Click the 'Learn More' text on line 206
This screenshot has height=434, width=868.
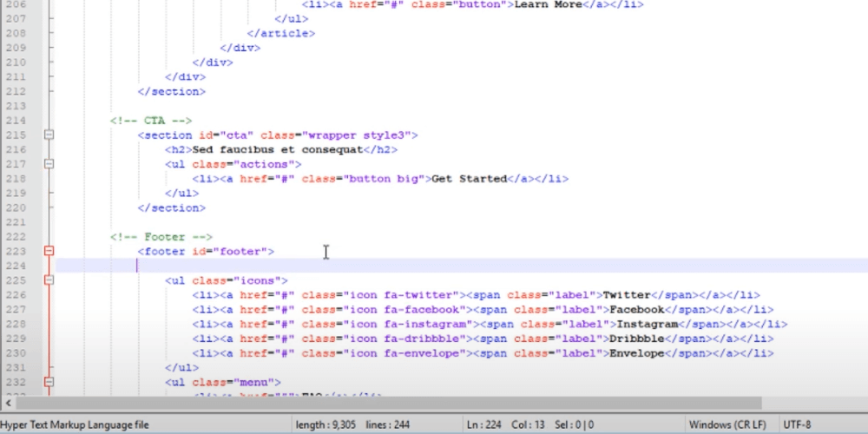click(548, 4)
